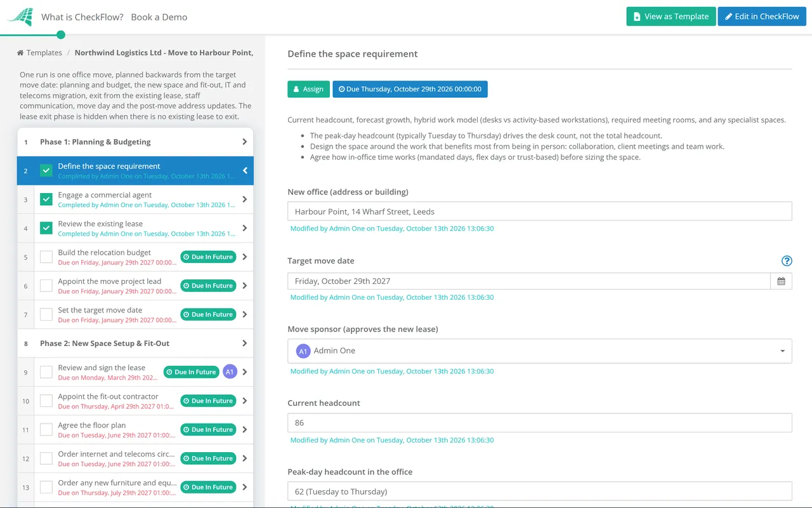This screenshot has width=812, height=508.
Task: Collapse the Define the space requirement chevron
Action: point(245,170)
